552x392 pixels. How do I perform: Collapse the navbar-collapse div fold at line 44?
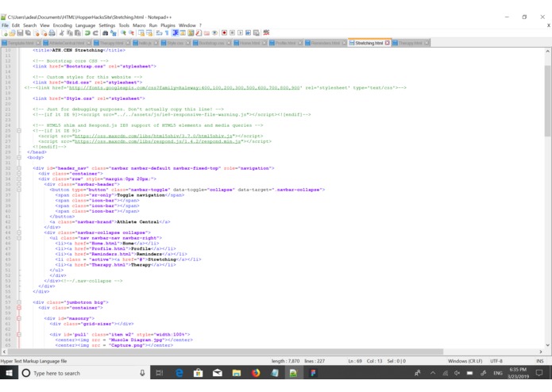point(19,233)
